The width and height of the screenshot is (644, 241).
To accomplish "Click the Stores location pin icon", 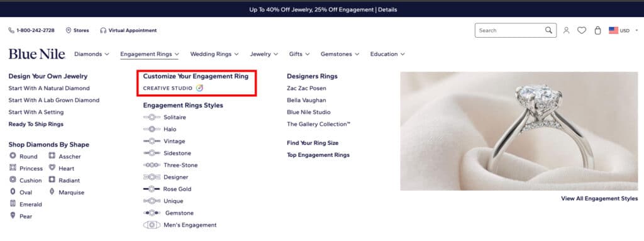I will 69,30.
